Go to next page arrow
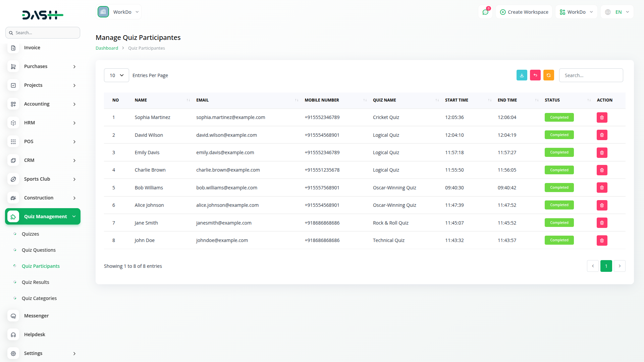Screen dimensions: 644x362 click(x=620, y=266)
